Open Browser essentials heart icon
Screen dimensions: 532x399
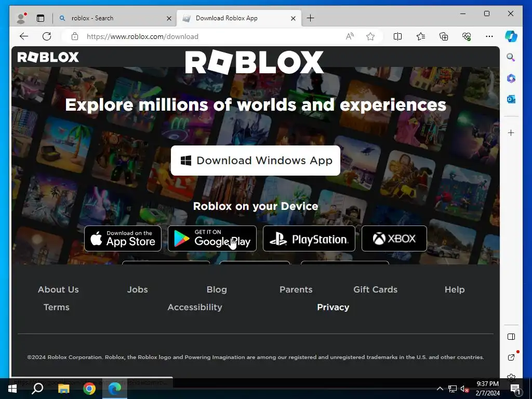coord(467,36)
